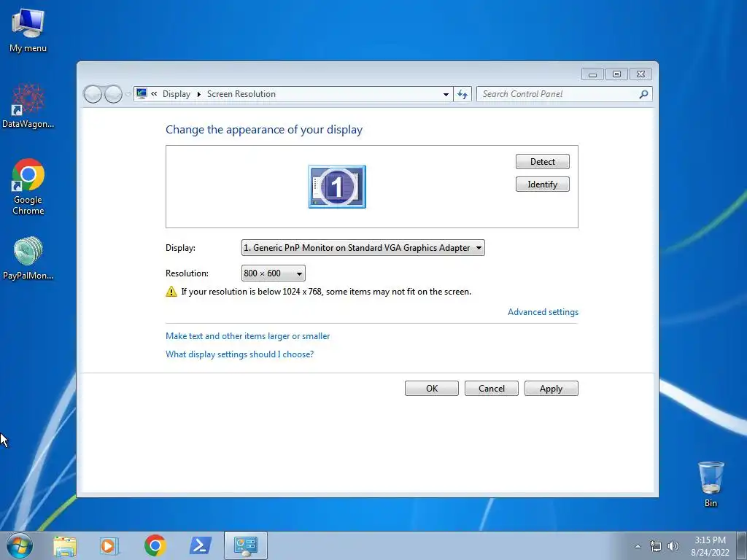747x560 pixels.
Task: Open the My menu desktop icon
Action: (x=28, y=31)
